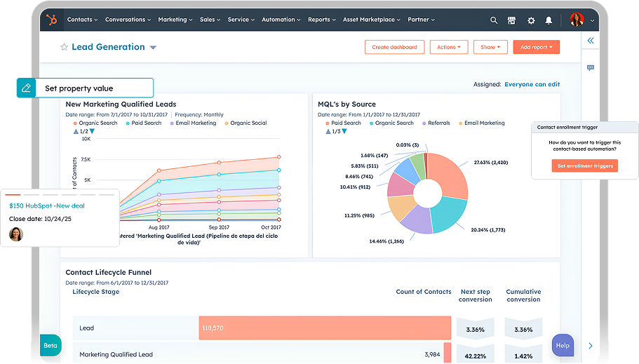Image resolution: width=639 pixels, height=364 pixels.
Task: Open the search magnifier in top bar
Action: (494, 20)
